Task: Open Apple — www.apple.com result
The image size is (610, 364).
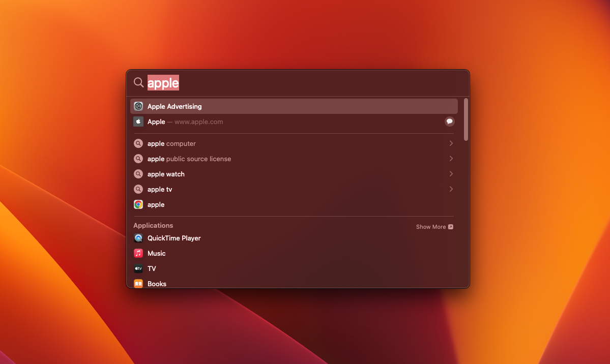Action: pos(294,122)
